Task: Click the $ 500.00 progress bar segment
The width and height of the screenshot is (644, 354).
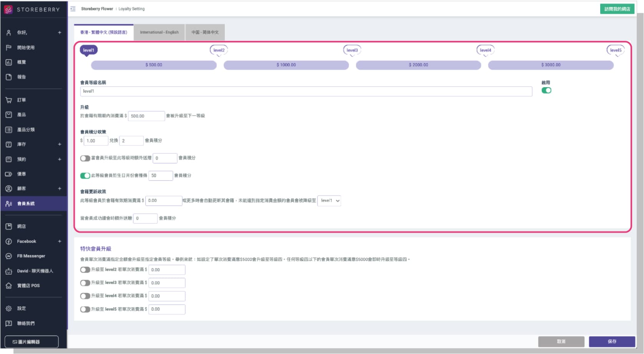Action: (154, 65)
